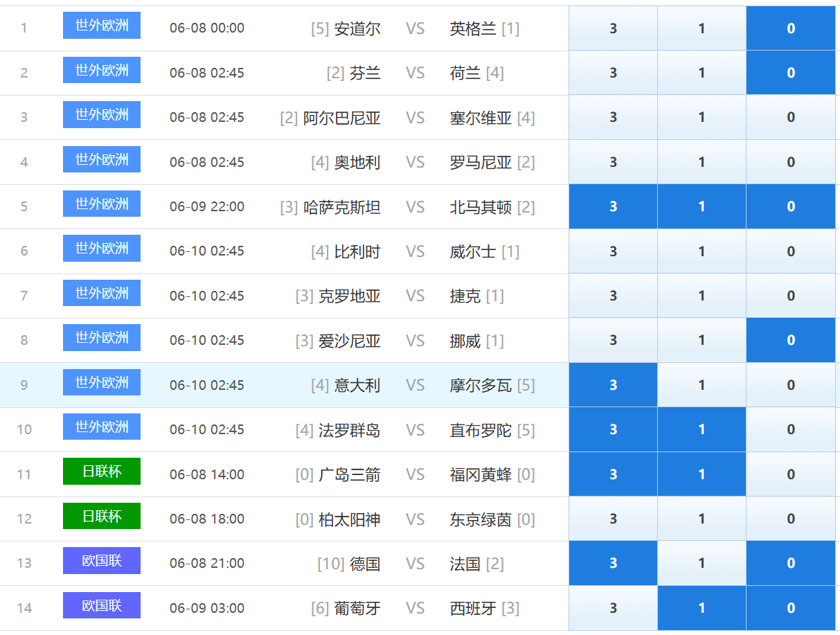The height and width of the screenshot is (635, 840).
Task: Open home team 意大利
Action: (x=357, y=385)
